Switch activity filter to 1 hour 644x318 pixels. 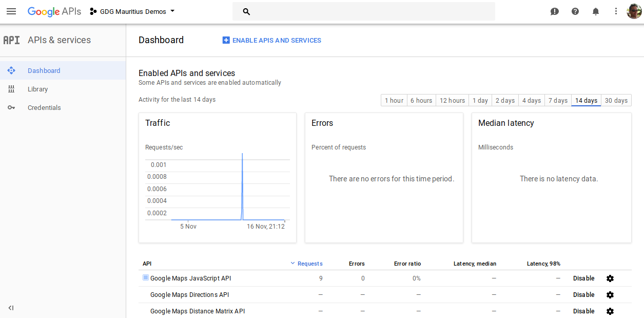pyautogui.click(x=394, y=100)
